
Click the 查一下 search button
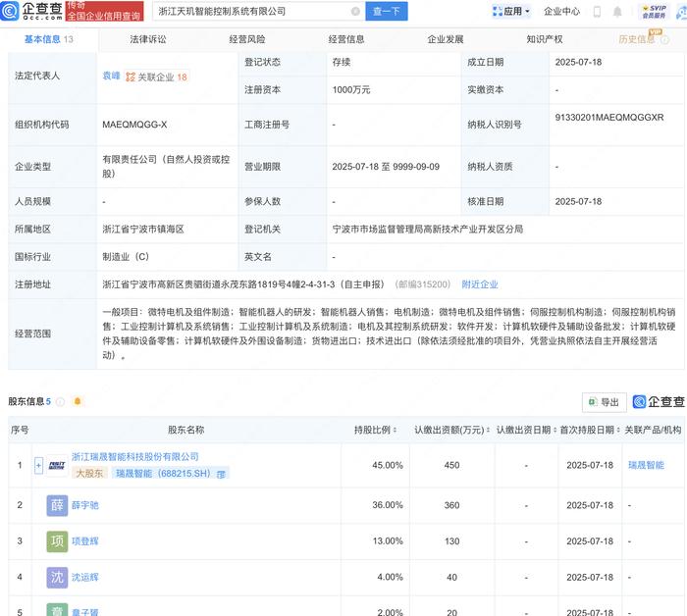(387, 12)
